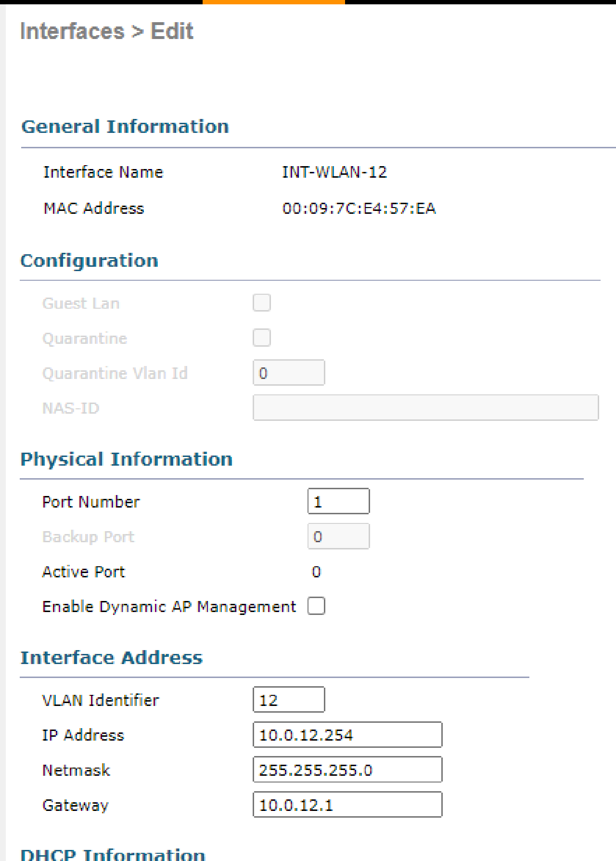Click the Interface Address section header

(x=112, y=657)
